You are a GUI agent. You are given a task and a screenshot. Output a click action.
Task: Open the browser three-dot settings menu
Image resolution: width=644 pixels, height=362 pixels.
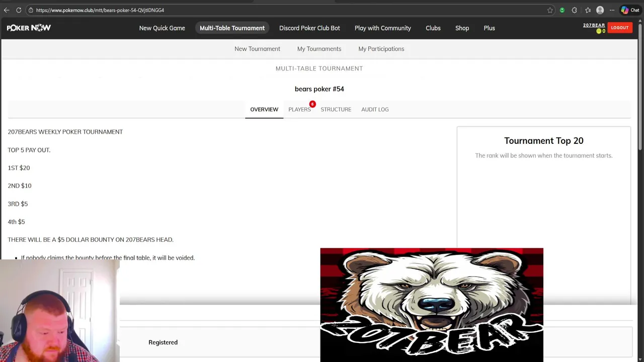612,10
